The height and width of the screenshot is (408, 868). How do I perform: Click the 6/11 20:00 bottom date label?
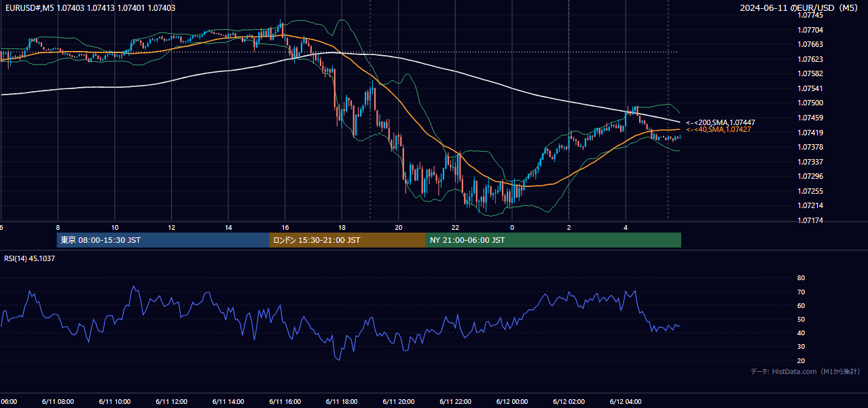coord(399,401)
